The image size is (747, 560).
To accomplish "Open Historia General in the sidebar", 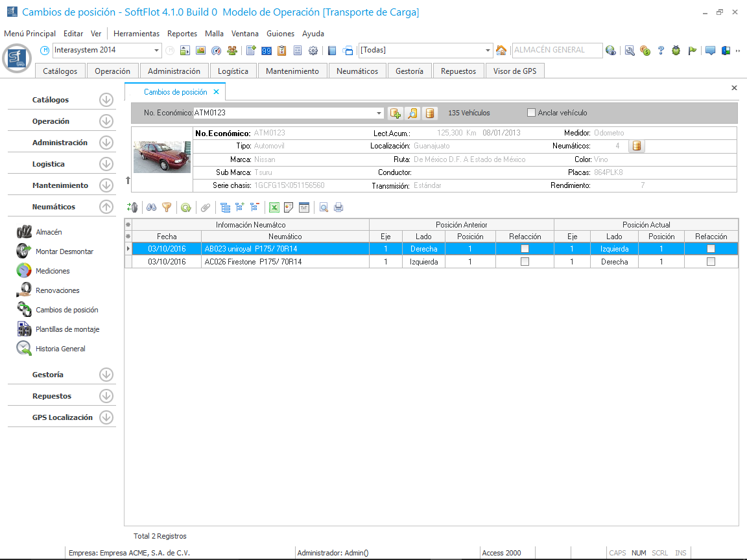I will pyautogui.click(x=60, y=349).
